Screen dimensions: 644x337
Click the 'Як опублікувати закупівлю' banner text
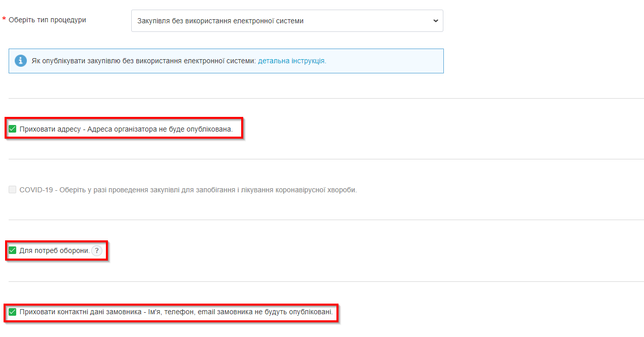tap(144, 61)
